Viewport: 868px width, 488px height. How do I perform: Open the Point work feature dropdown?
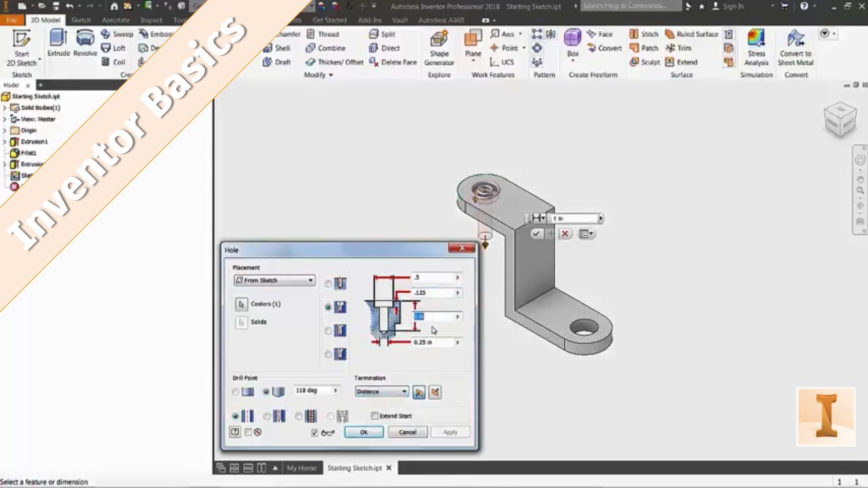coord(524,48)
